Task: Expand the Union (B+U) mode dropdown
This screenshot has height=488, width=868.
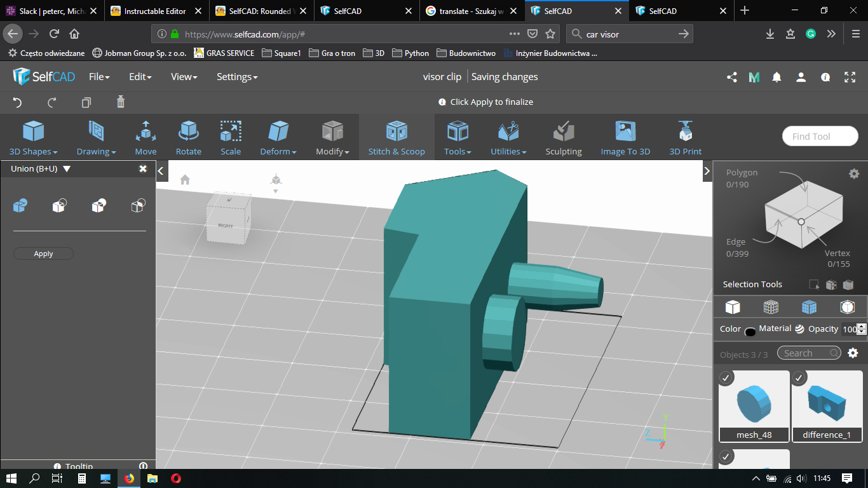Action: point(67,169)
